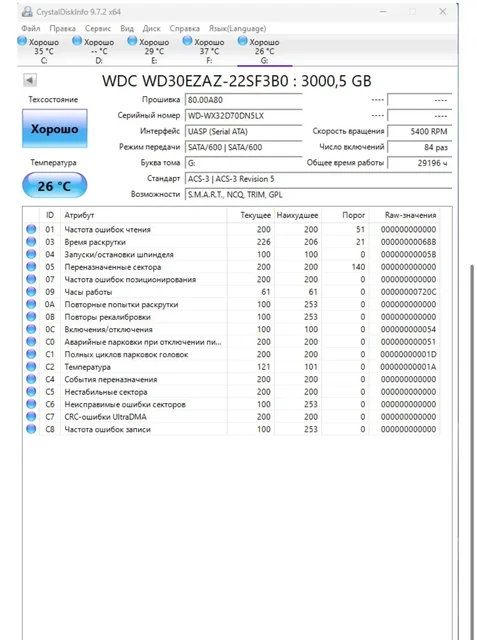This screenshot has height=640, width=477.
Task: Click the power-on hours value 29196 ч
Action: [419, 163]
